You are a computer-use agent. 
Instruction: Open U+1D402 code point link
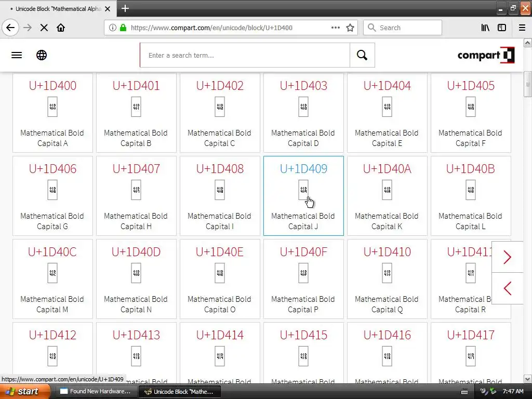[x=220, y=86]
